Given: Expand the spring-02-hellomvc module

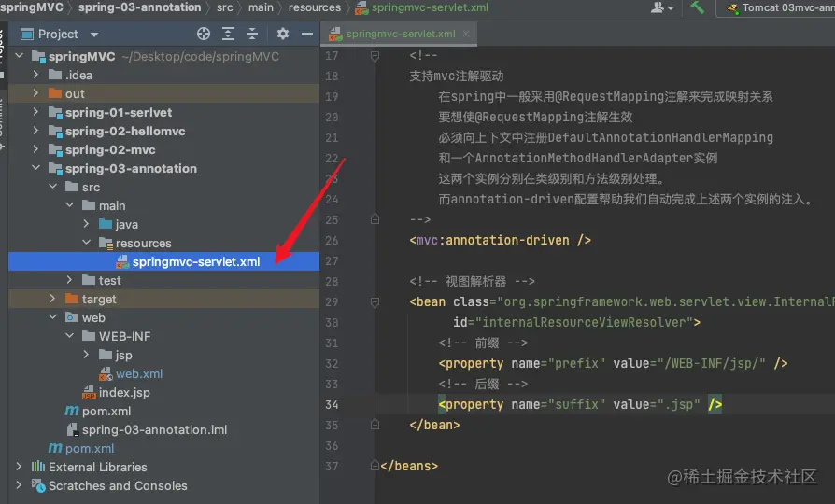Looking at the screenshot, I should [x=35, y=131].
